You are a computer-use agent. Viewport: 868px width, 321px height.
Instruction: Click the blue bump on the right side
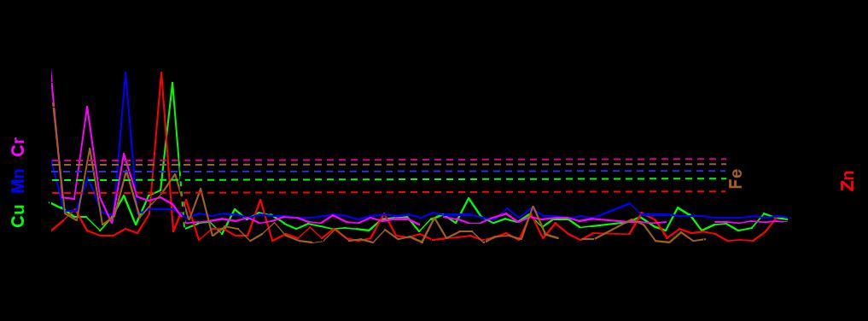pos(629,203)
